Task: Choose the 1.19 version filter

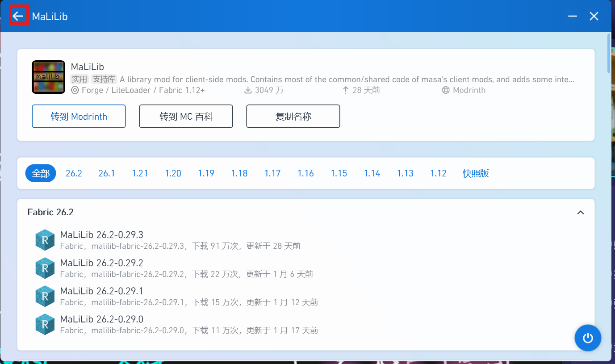Action: tap(206, 173)
